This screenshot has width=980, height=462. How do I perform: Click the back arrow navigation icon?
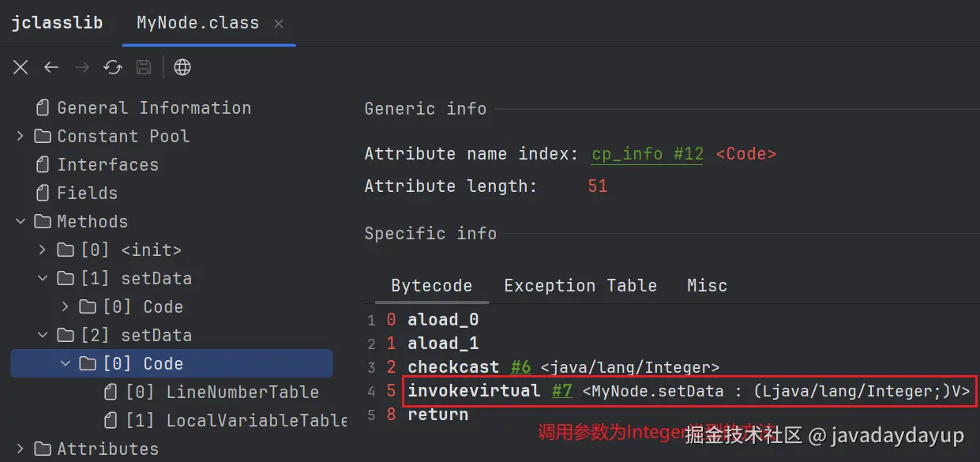click(51, 68)
